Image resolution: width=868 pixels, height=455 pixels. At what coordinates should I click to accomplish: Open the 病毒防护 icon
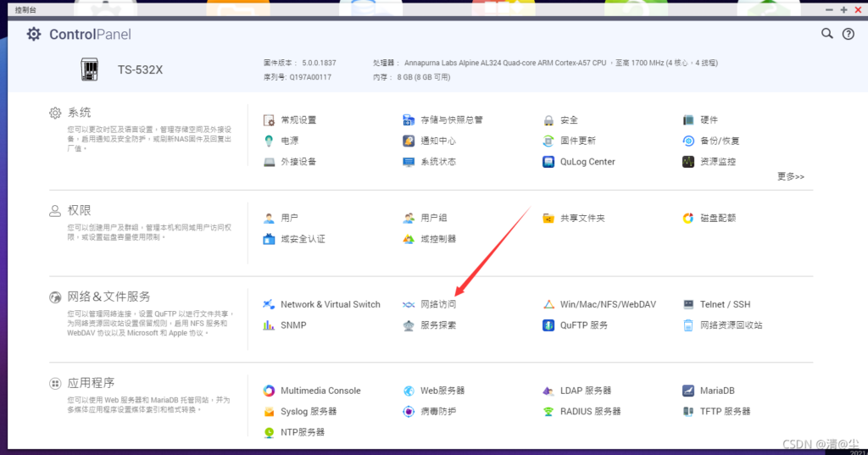tap(409, 412)
